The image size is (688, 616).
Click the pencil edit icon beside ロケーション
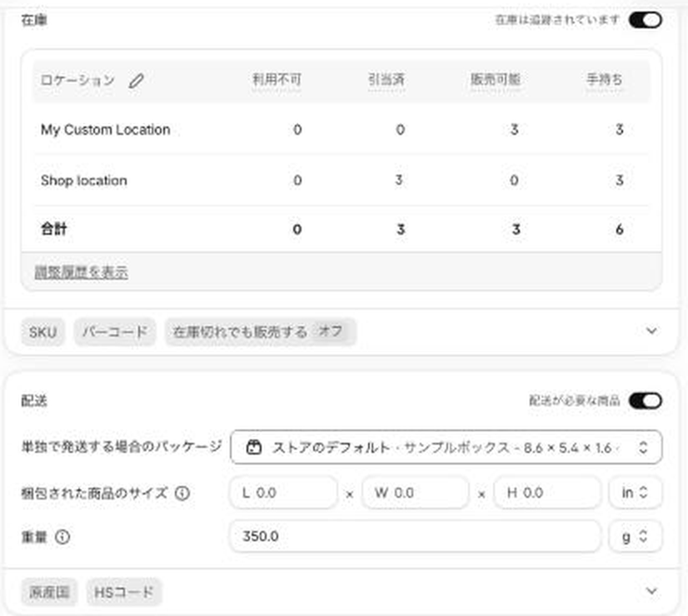click(x=136, y=80)
